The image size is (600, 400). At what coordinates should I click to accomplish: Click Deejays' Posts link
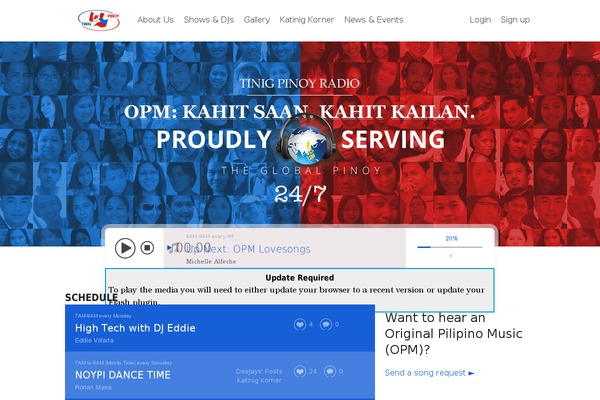(x=259, y=371)
